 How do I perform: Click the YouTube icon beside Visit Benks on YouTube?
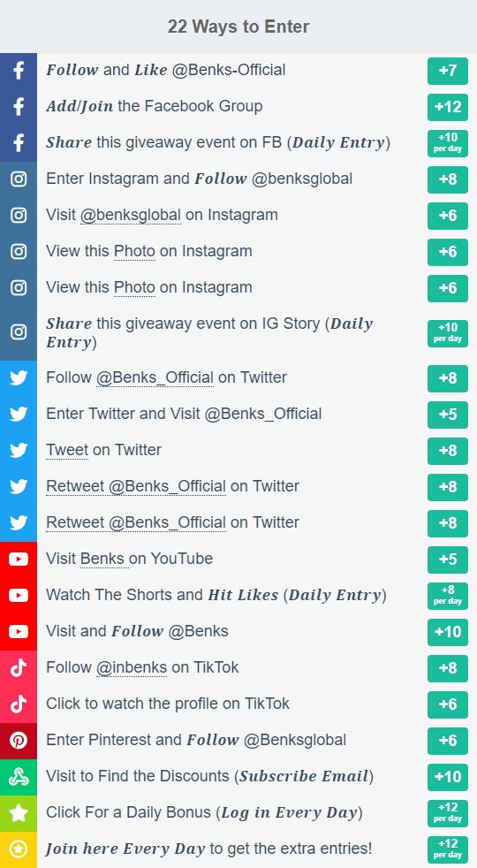tap(19, 560)
